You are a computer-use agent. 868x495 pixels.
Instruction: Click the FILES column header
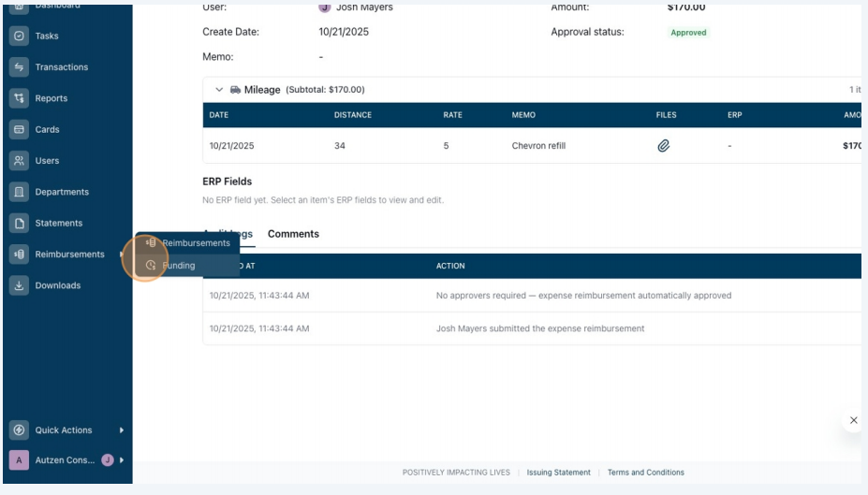666,115
